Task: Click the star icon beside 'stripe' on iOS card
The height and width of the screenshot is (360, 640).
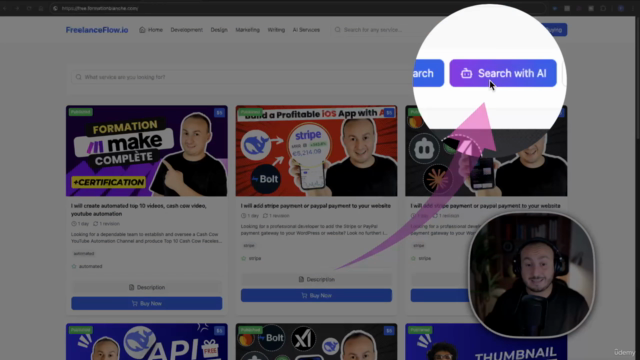Action: [244, 258]
